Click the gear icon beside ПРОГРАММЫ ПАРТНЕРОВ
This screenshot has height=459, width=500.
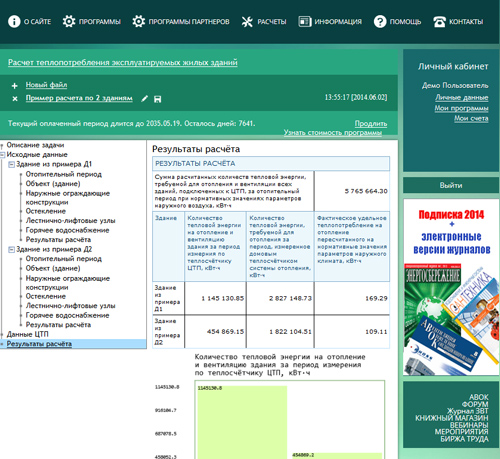tap(139, 22)
